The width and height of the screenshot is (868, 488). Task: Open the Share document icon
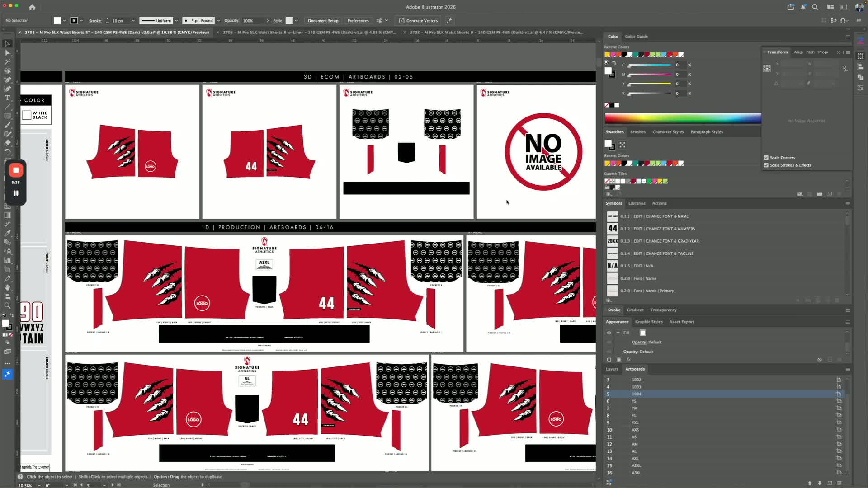[x=791, y=7]
